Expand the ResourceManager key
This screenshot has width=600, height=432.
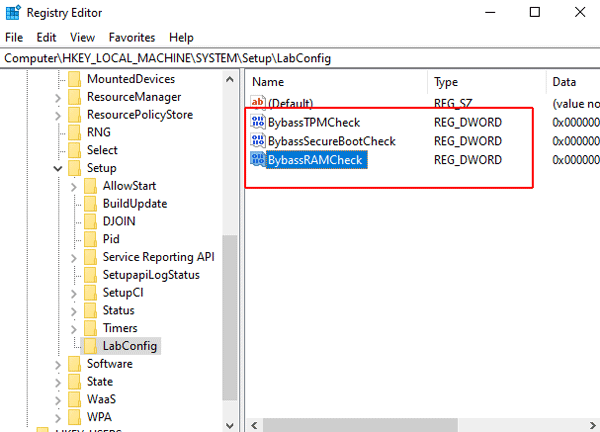pos(58,98)
